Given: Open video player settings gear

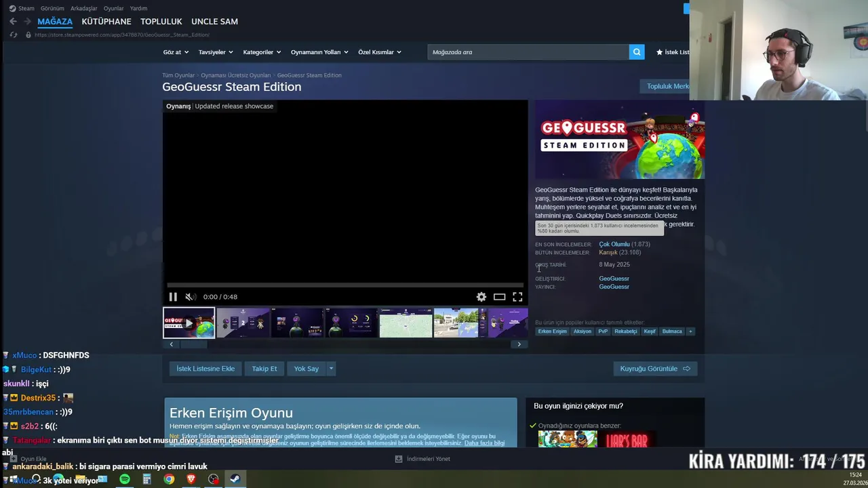Looking at the screenshot, I should [481, 297].
